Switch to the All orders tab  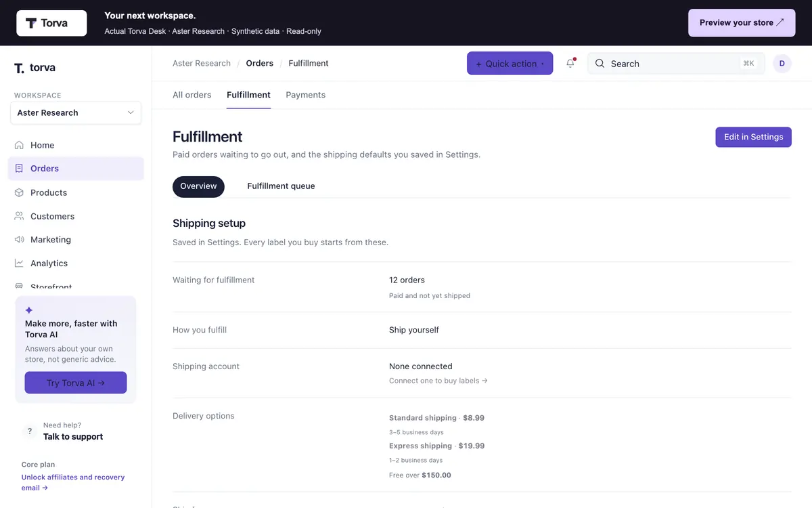(x=192, y=95)
